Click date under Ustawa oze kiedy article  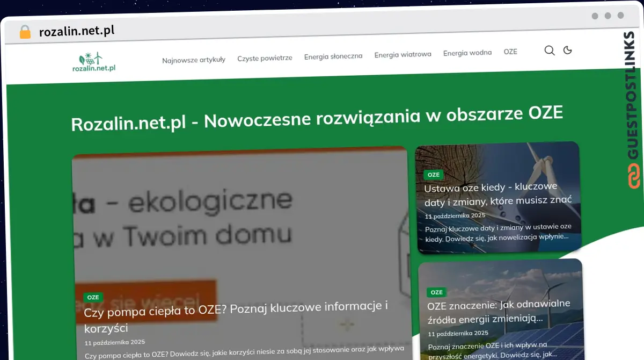coord(455,215)
